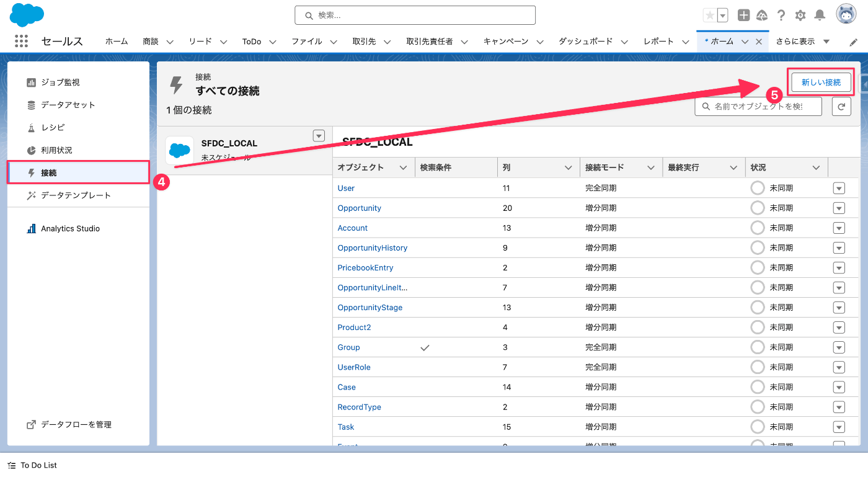Viewport: 868px width, 477px height.
Task: Open the Group object link
Action: (x=348, y=347)
